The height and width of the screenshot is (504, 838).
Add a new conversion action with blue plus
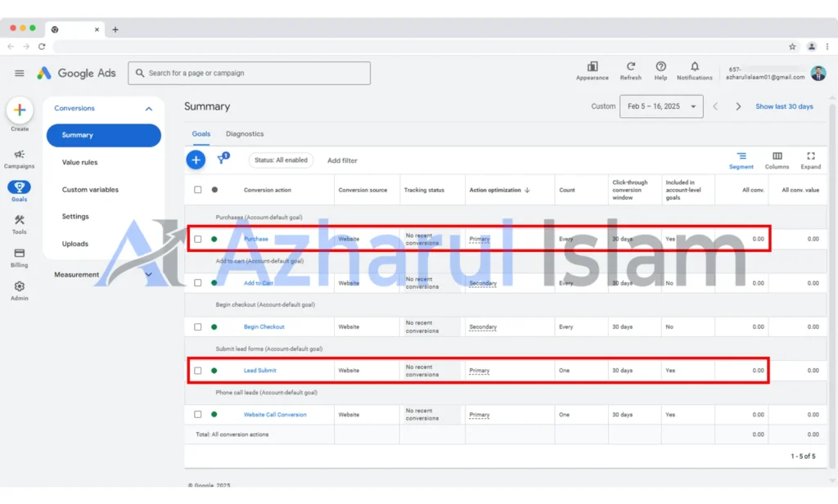click(196, 160)
